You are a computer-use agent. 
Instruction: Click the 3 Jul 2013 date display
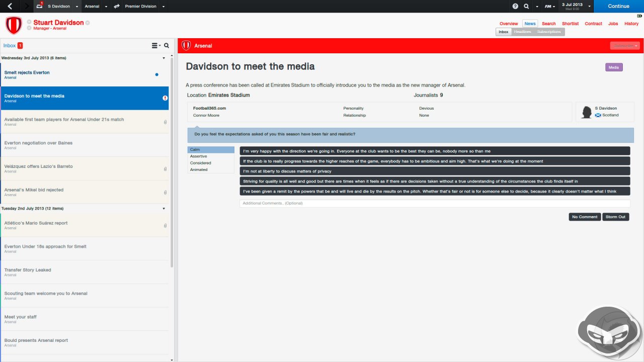click(572, 6)
